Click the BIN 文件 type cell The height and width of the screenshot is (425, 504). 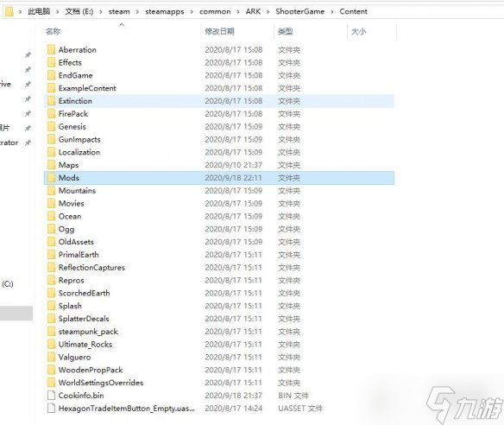293,396
